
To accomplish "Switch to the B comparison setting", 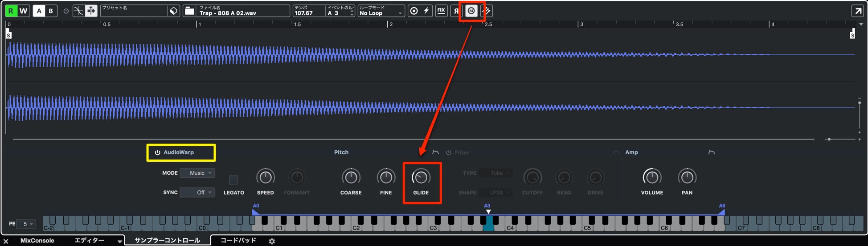I will point(51,11).
